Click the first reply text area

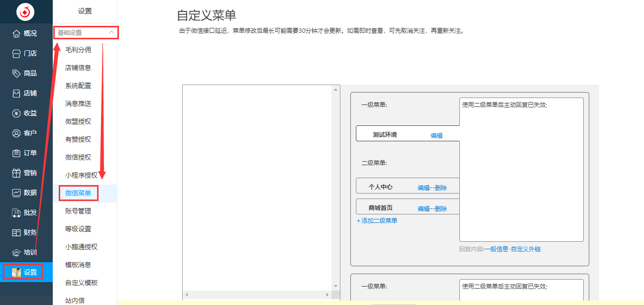(521, 170)
